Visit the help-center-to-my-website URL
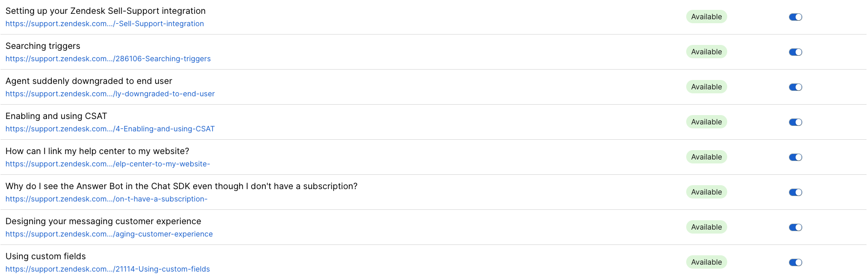 click(108, 164)
